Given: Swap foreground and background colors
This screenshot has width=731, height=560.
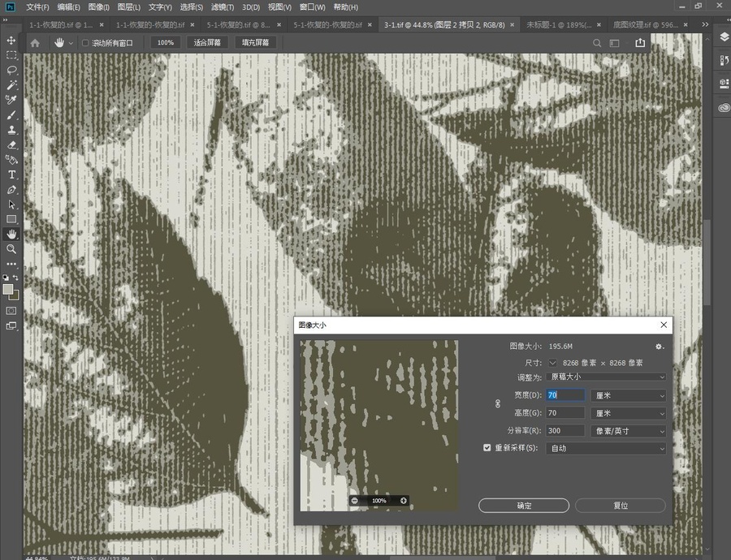Looking at the screenshot, I should click(x=15, y=278).
